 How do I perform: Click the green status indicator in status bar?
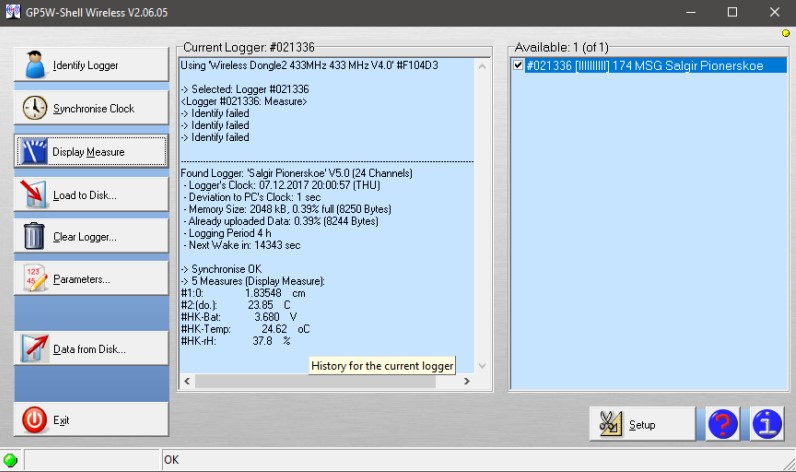pos(10,461)
